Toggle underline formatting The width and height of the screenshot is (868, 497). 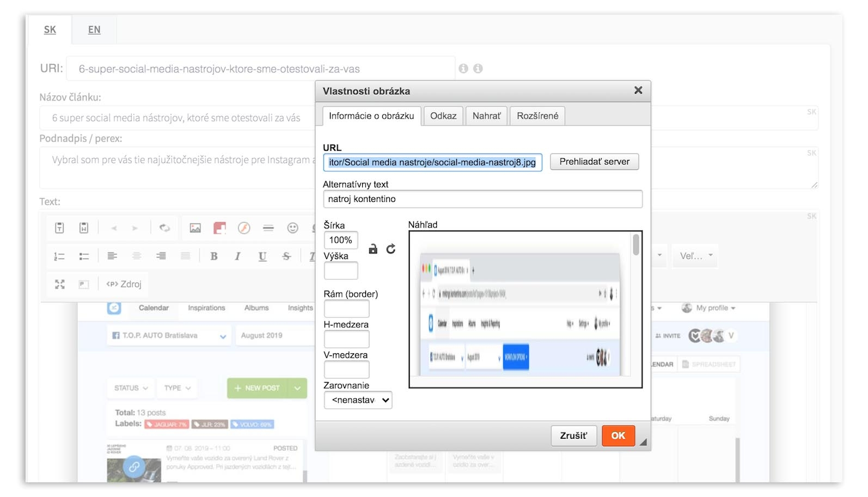click(x=262, y=256)
